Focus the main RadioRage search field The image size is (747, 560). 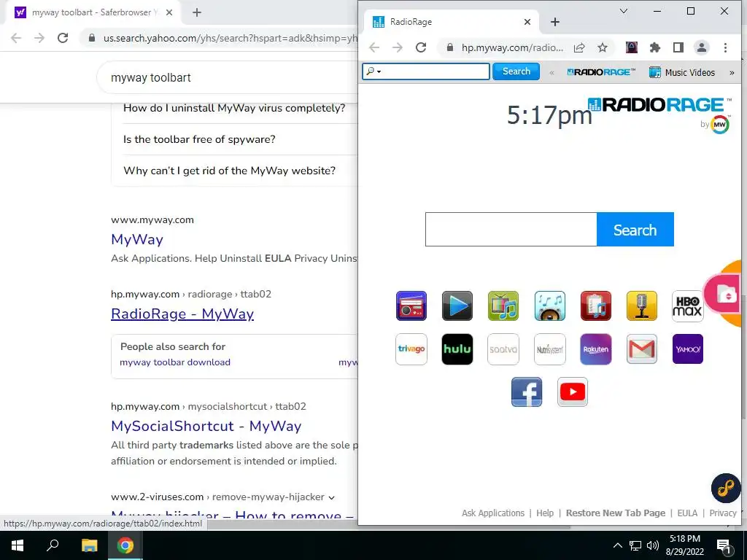pos(511,230)
